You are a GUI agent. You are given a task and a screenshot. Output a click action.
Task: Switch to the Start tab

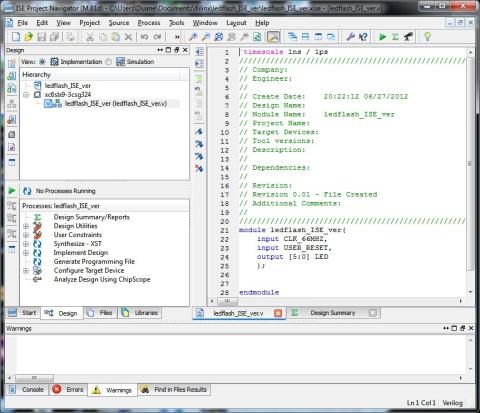tap(23, 313)
